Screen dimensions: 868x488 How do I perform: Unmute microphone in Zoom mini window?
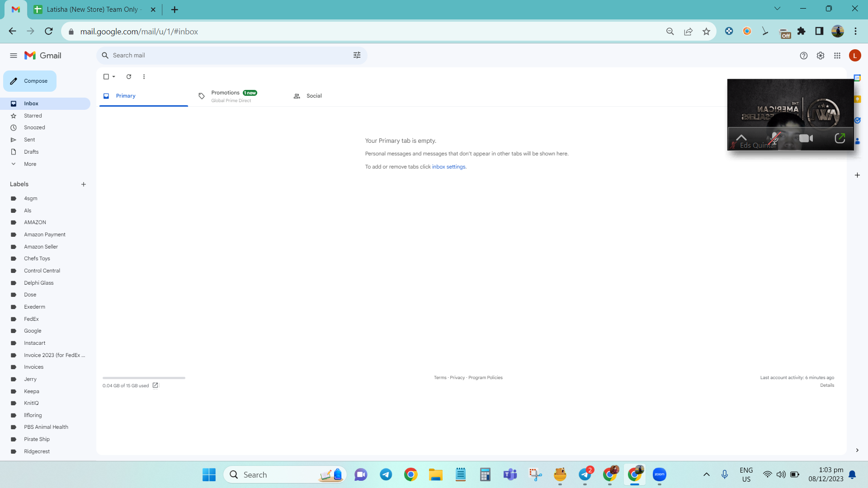coord(775,138)
